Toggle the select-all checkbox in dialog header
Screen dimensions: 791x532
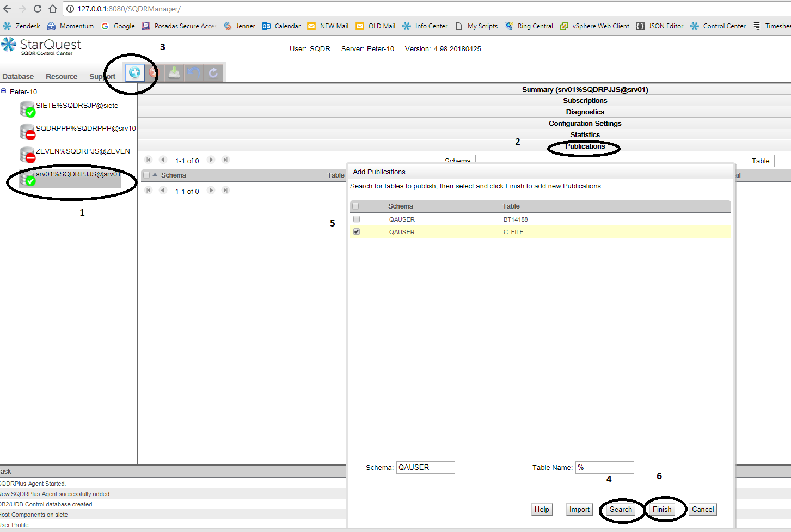tap(355, 206)
